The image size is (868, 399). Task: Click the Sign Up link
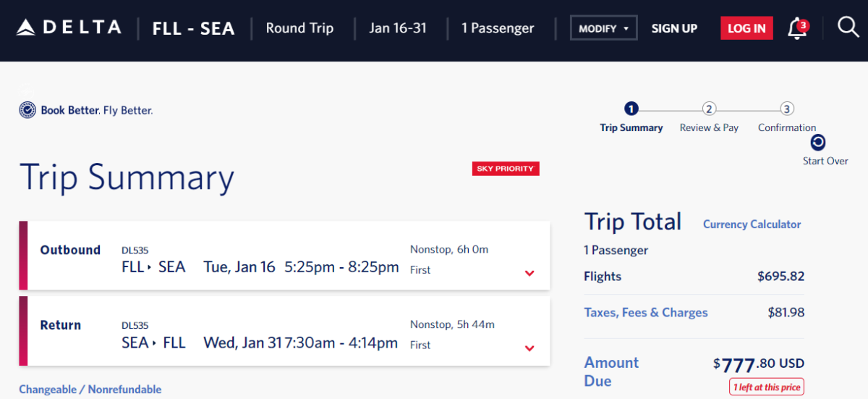coord(674,29)
